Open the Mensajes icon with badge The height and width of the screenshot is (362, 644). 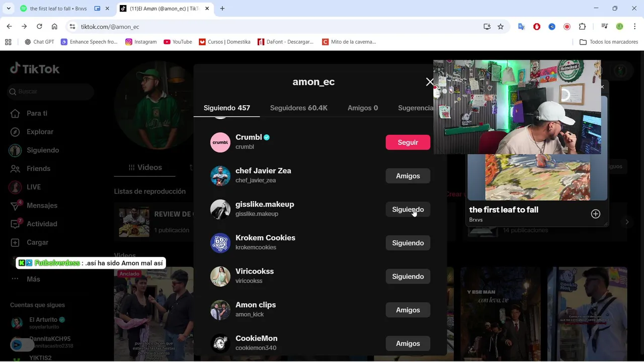tap(16, 205)
